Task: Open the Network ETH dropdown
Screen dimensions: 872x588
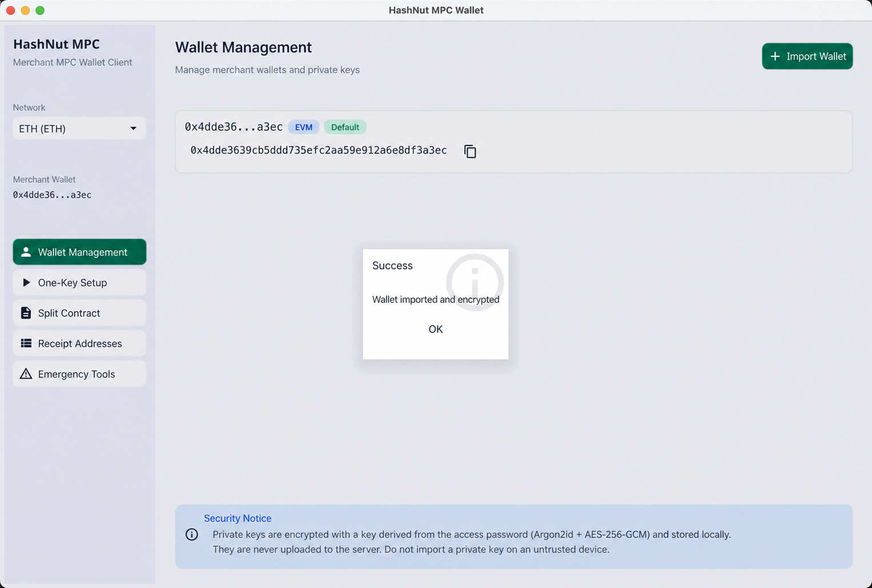Action: pos(79,128)
